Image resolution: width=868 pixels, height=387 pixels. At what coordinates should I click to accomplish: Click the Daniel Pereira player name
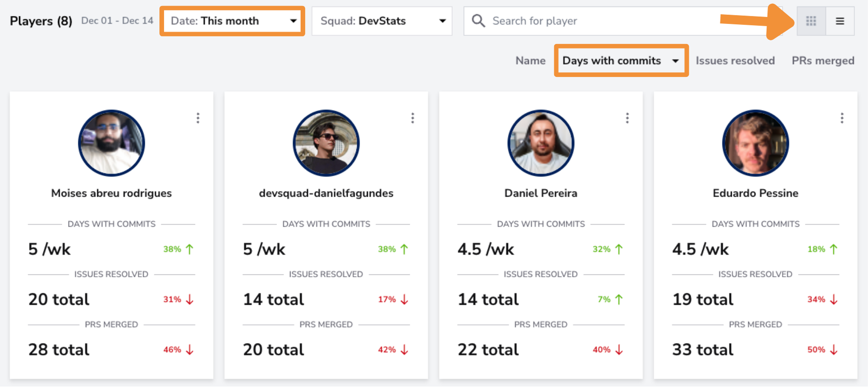[541, 193]
